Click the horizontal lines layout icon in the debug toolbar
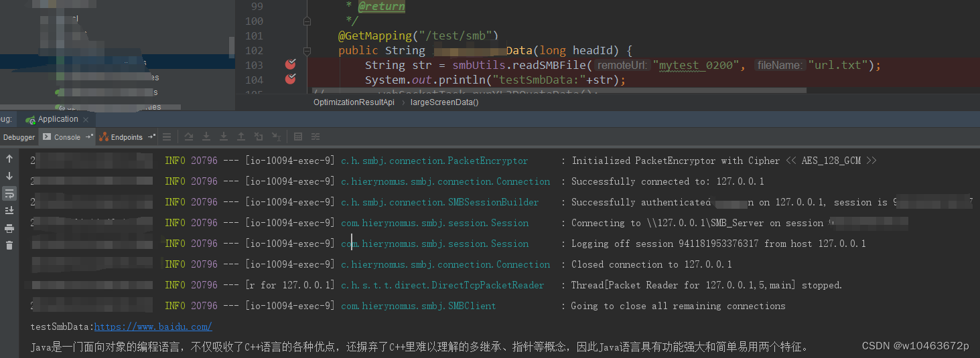Screen dimensions: 980x358 click(167, 137)
